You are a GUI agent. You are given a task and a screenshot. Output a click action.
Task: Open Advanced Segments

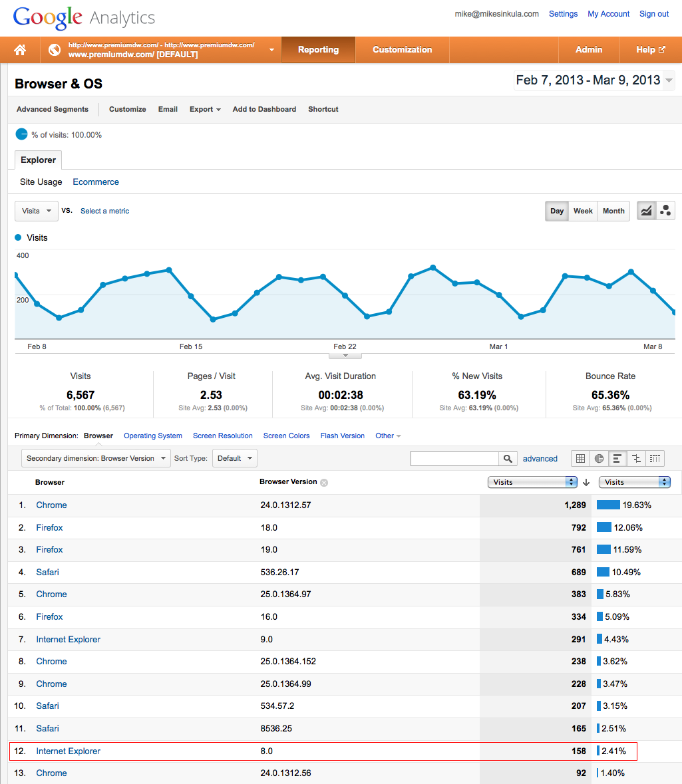tap(53, 109)
